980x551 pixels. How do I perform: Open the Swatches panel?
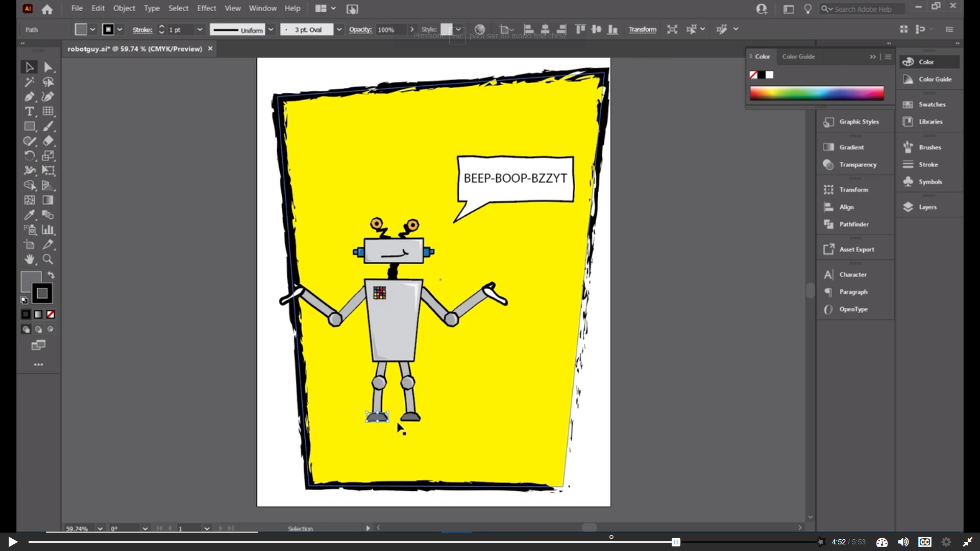coord(932,105)
